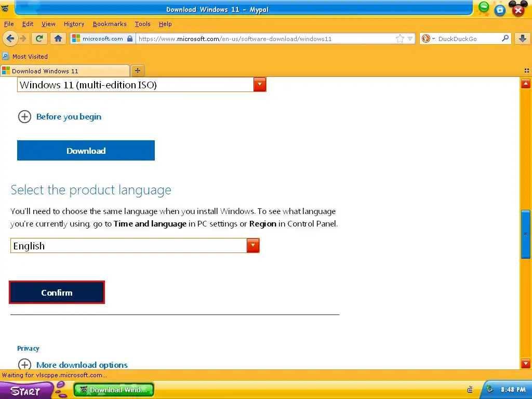This screenshot has height=399, width=532.
Task: Click the small tray device icon
Action: [470, 390]
